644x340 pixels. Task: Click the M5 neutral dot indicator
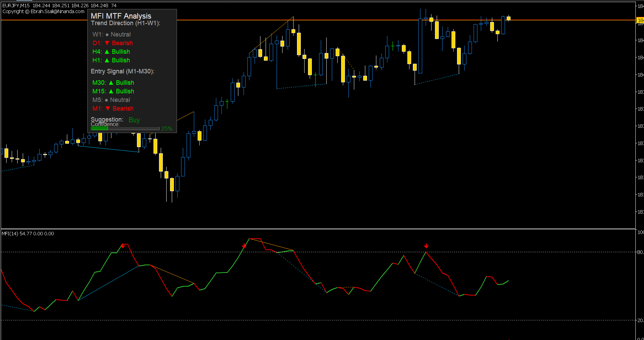107,100
